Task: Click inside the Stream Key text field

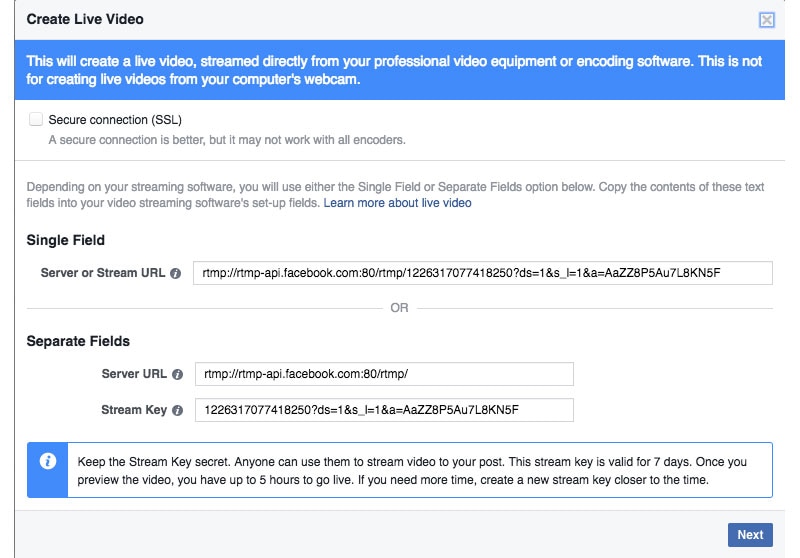Action: [385, 410]
